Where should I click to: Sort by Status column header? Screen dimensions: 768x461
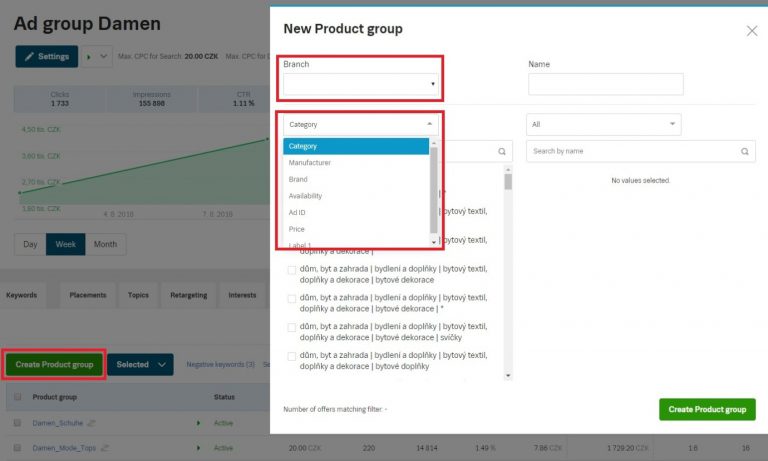pos(224,397)
